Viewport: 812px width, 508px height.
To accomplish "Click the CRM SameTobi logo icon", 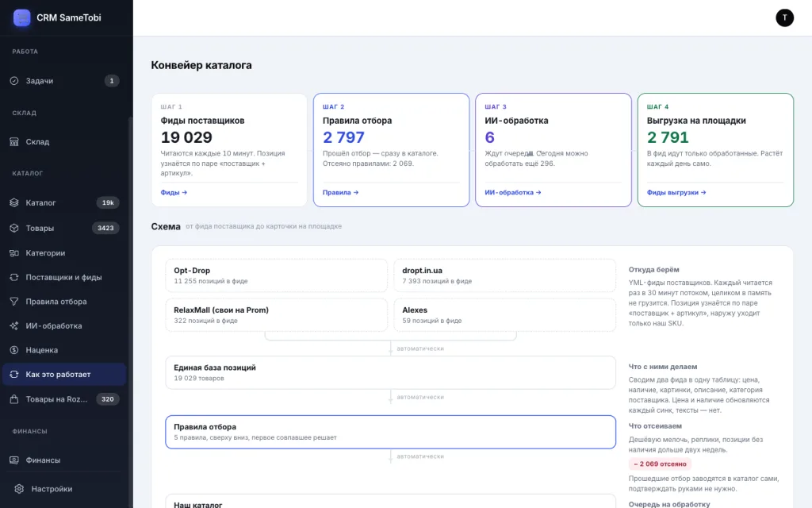I will point(21,17).
